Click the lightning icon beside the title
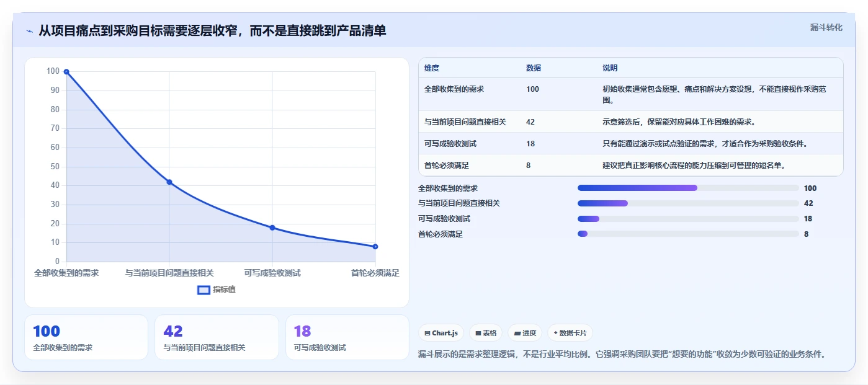Screen dimensions: 868x385 click(x=29, y=31)
